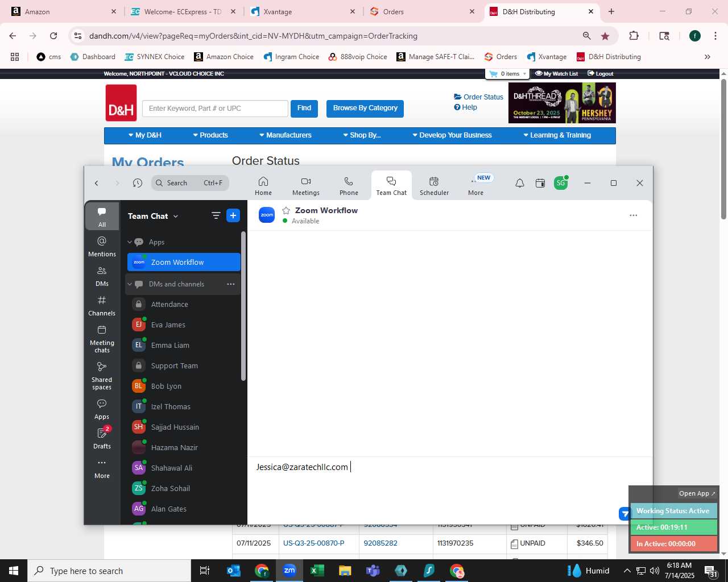Show hidden system tray icons
Image resolution: width=728 pixels, height=582 pixels.
click(627, 571)
